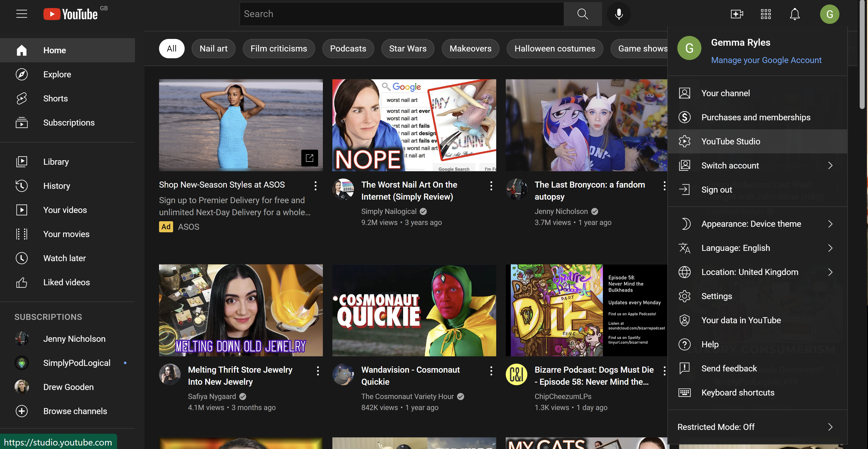Open options for Worst Nail Art video
Viewport: 868px width, 449px height.
491,186
